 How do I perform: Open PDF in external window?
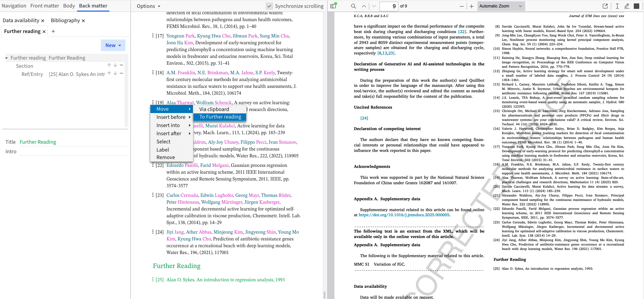tap(605, 6)
